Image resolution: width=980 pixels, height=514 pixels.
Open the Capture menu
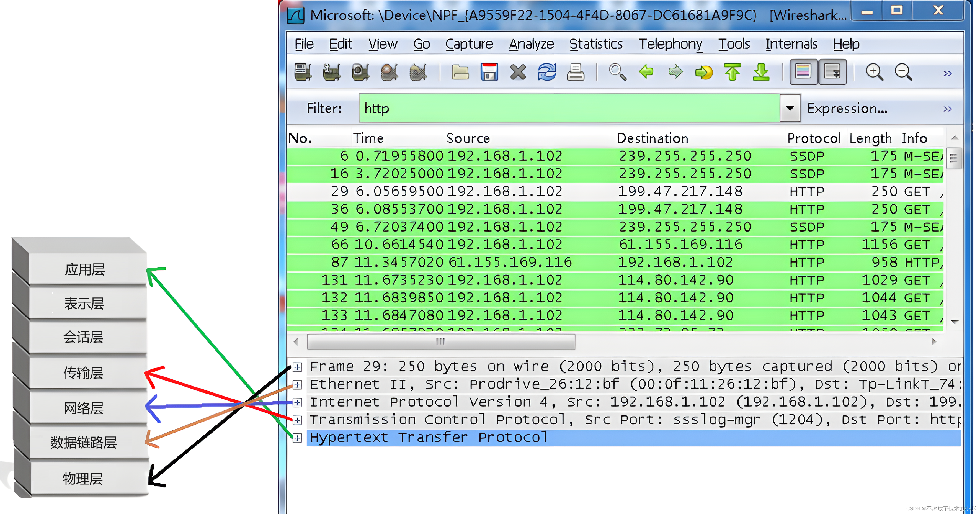[x=469, y=44]
